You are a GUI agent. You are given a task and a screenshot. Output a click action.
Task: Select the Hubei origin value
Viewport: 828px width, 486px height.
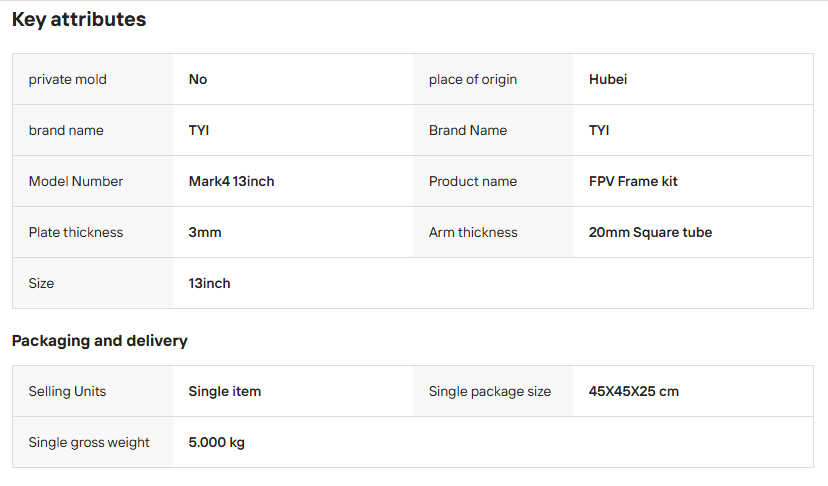tap(608, 79)
